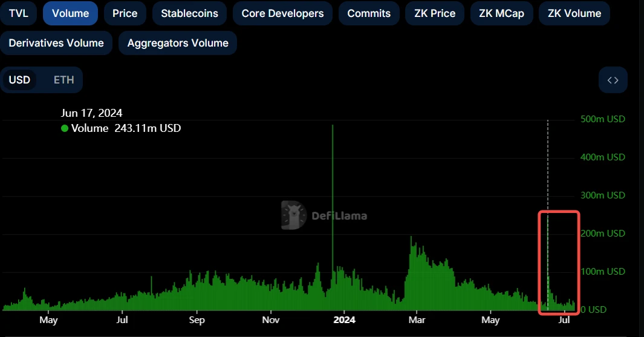Enable ZK Volume series

(x=574, y=13)
